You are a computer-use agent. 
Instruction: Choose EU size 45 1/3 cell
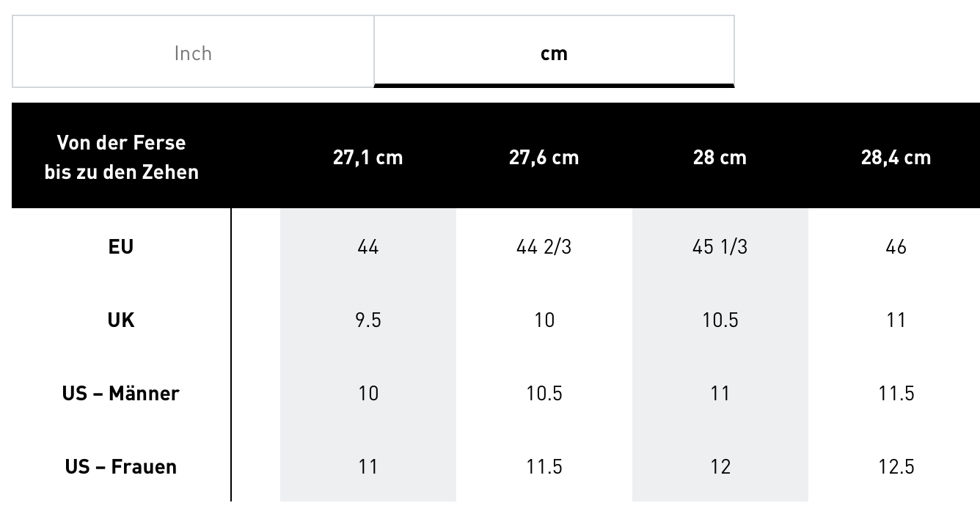(720, 246)
